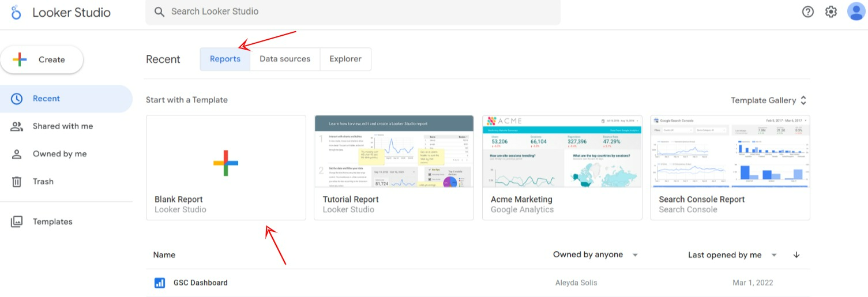The width and height of the screenshot is (868, 297).
Task: Click the Acme Marketing title text
Action: pyautogui.click(x=521, y=200)
